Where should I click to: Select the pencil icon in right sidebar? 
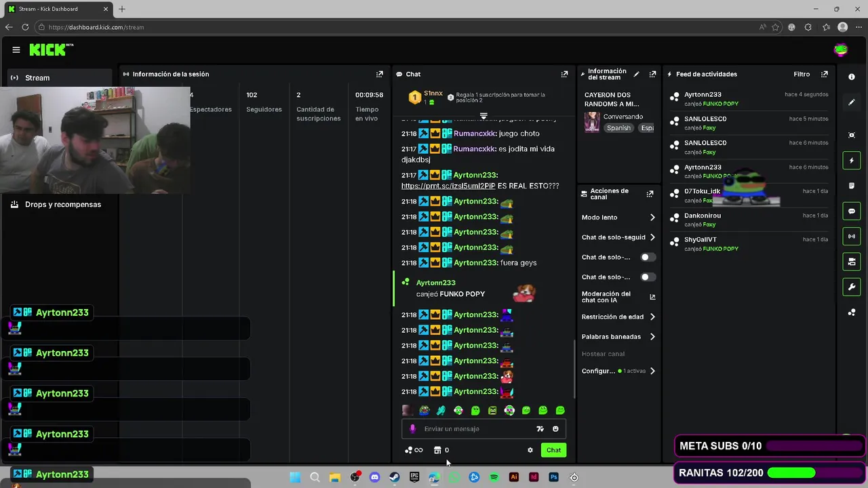[852, 102]
